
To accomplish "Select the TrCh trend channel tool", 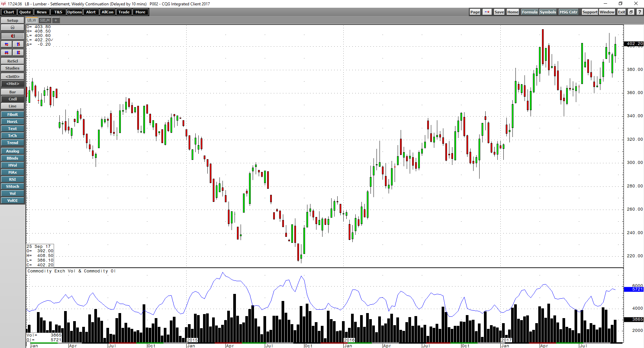I will (12, 136).
